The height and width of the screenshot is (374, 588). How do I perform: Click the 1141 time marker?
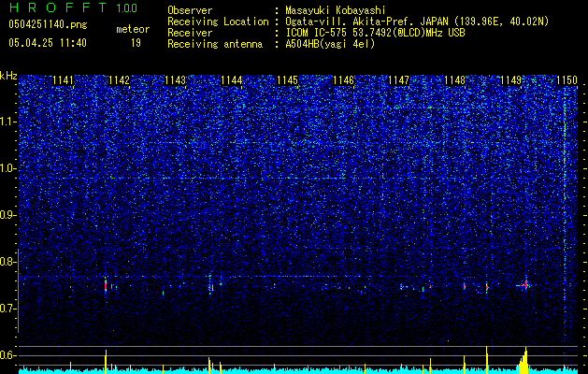63,80
